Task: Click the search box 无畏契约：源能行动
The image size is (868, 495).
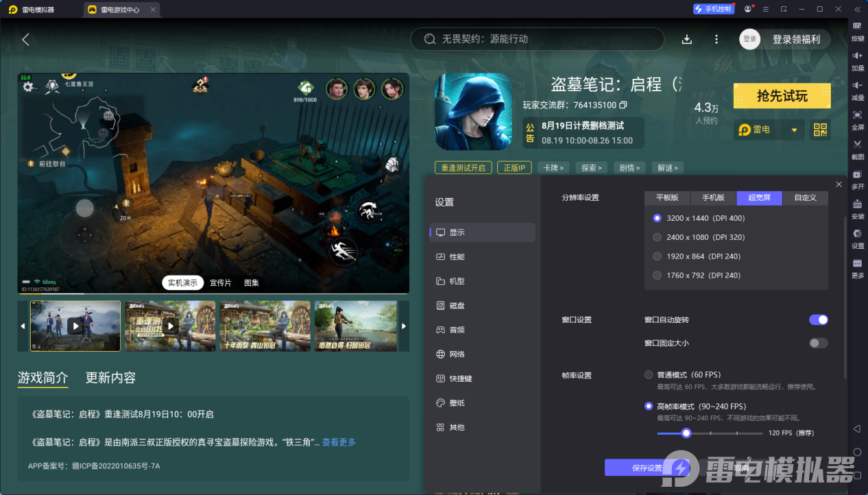Action: pos(537,39)
